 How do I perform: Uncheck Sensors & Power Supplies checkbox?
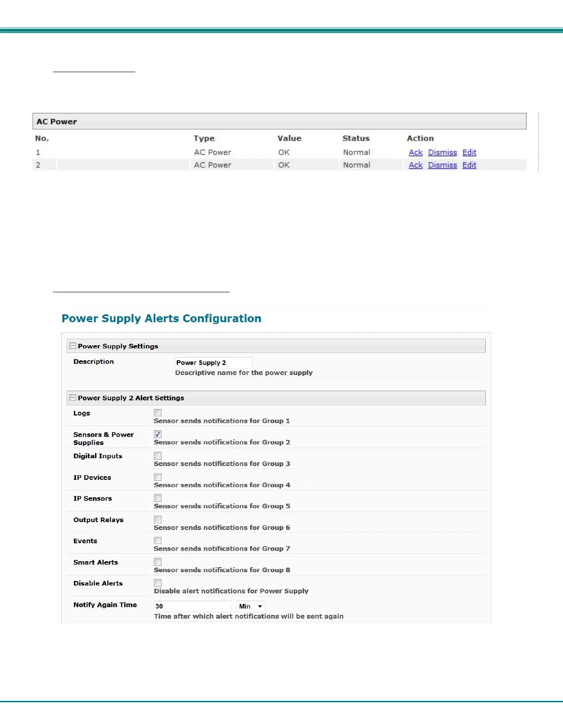pos(158,434)
